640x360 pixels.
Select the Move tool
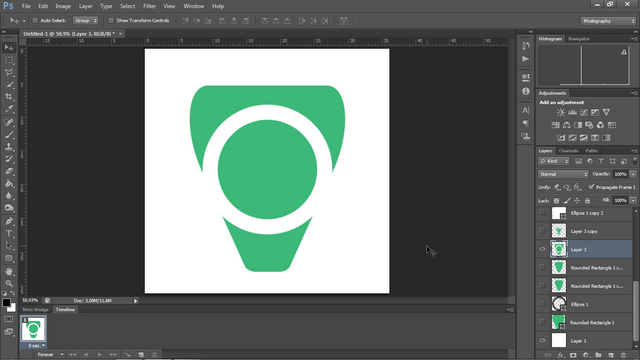pyautogui.click(x=9, y=48)
